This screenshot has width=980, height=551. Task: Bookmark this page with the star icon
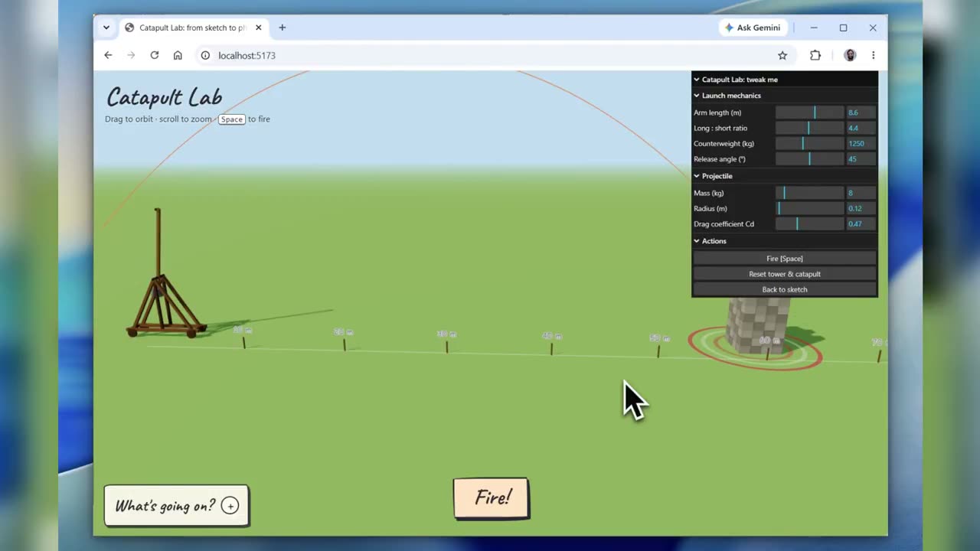tap(782, 55)
